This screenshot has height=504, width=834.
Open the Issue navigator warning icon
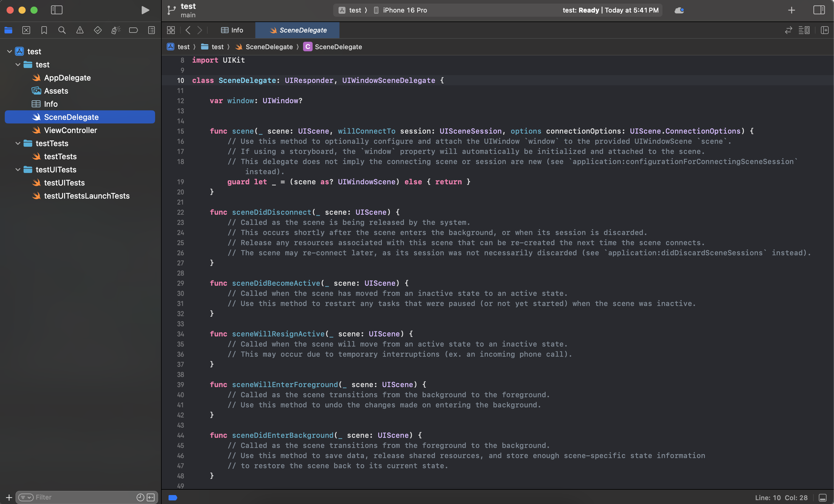(x=80, y=30)
